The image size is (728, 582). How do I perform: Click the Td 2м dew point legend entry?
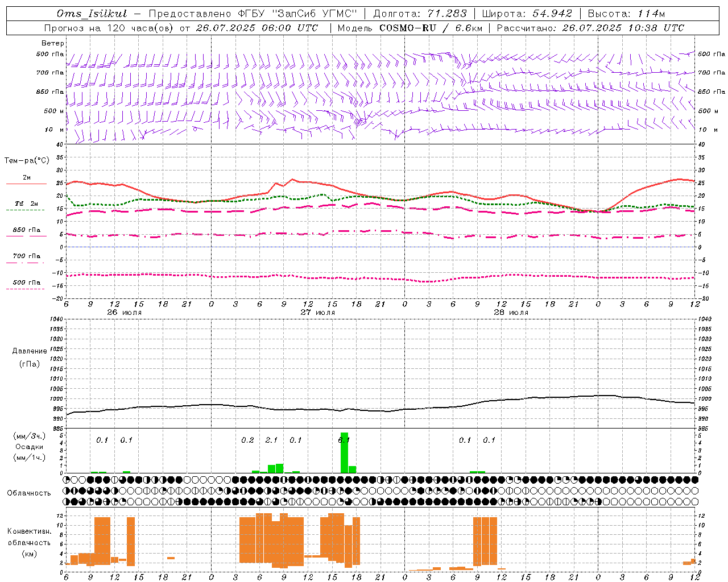pyautogui.click(x=27, y=203)
